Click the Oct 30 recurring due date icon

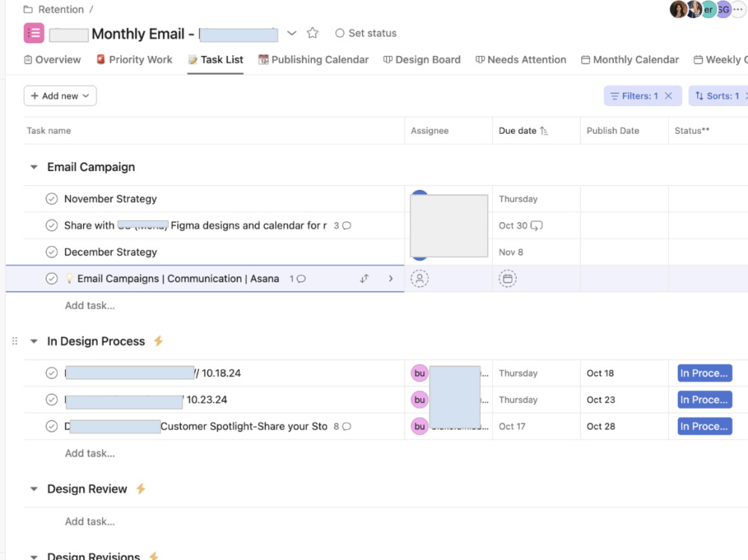[x=536, y=226]
